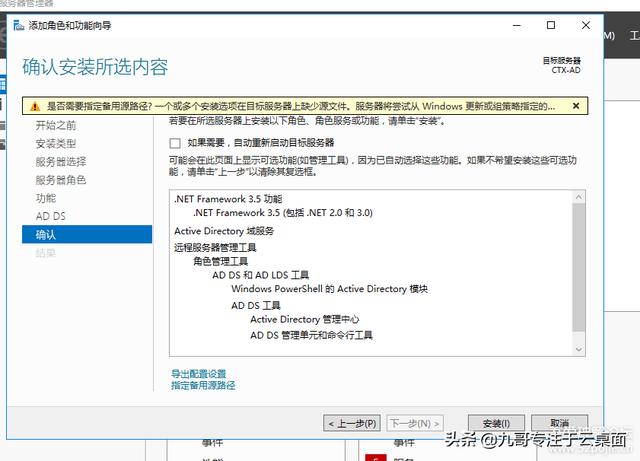Click the CTX-AD target server label
The width and height of the screenshot is (640, 461).
(x=566, y=70)
